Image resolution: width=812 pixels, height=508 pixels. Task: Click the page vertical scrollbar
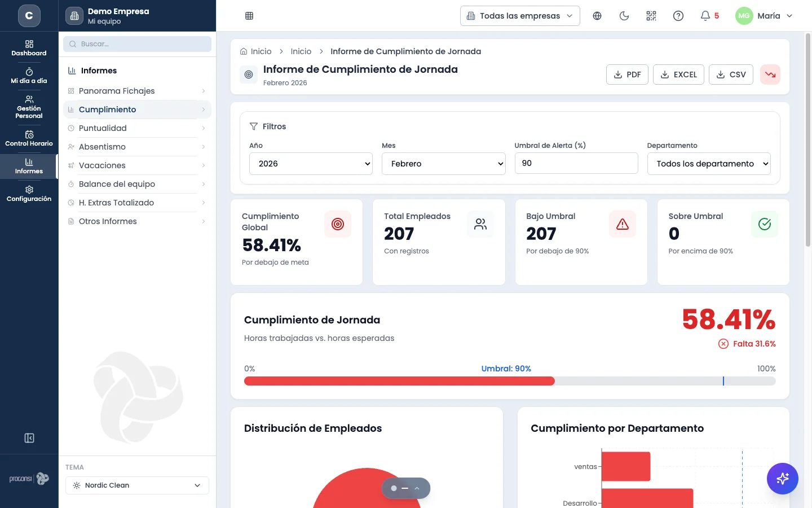808,140
